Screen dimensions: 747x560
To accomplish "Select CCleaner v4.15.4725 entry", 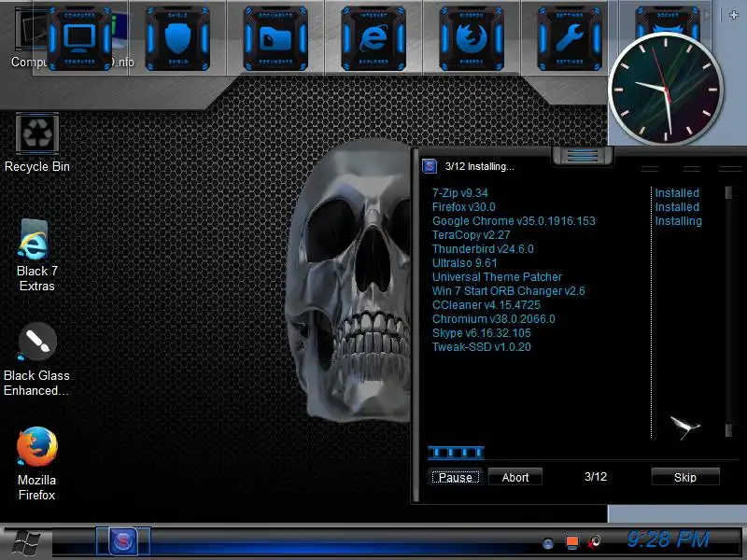I will 486,305.
